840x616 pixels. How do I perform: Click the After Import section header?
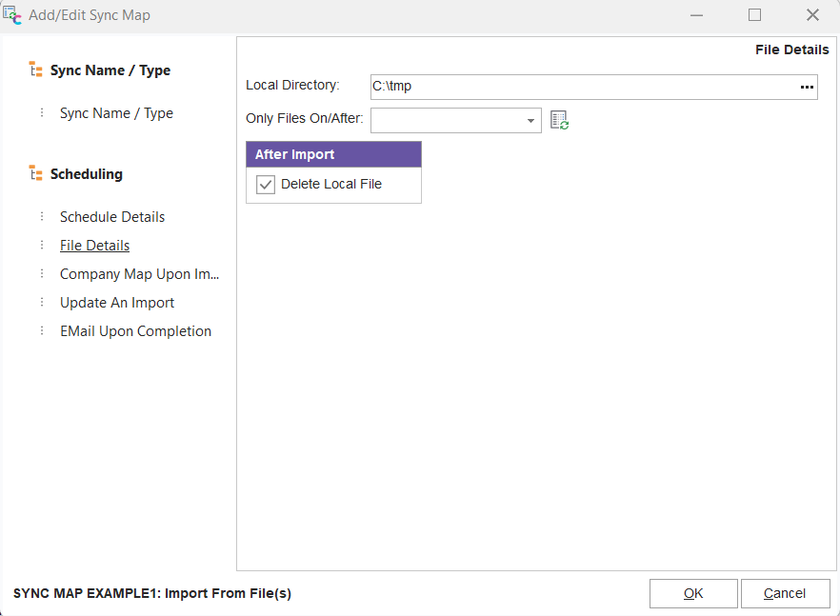click(333, 154)
